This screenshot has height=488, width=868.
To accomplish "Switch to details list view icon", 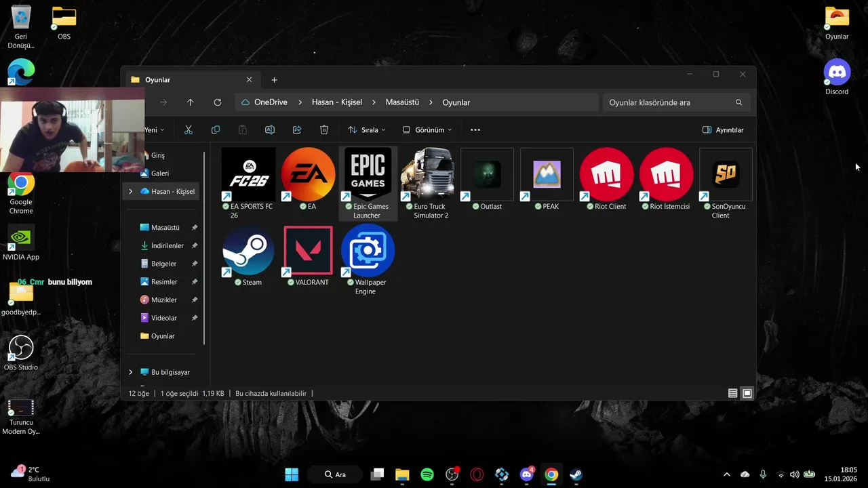I will point(732,393).
